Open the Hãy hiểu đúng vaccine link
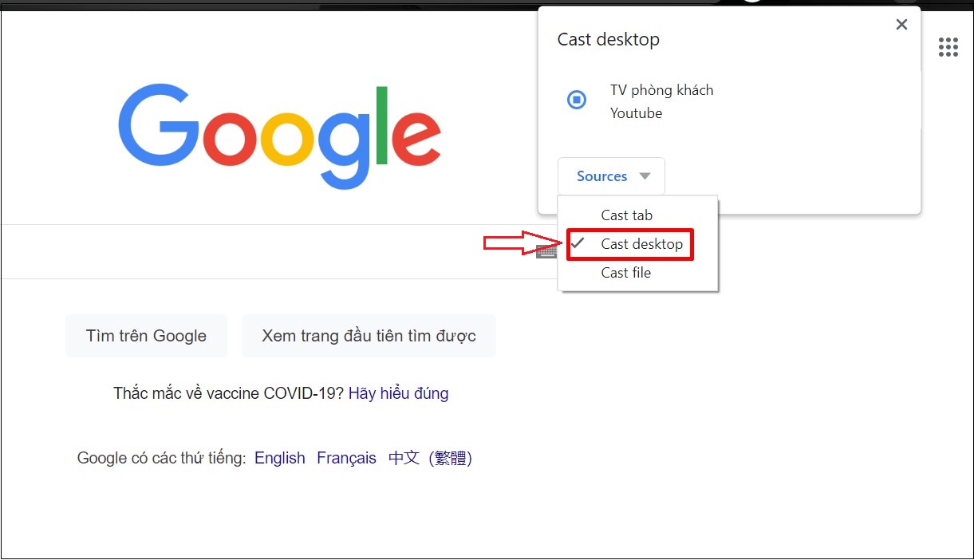974x560 pixels. pyautogui.click(x=398, y=393)
